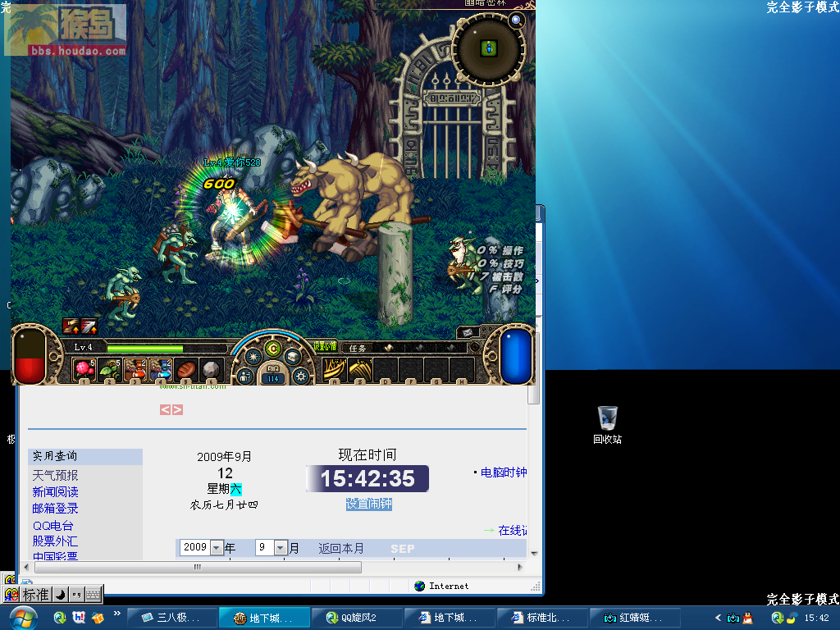Open the 新闻阅读 news reading link
This screenshot has height=630, width=840.
point(55,492)
